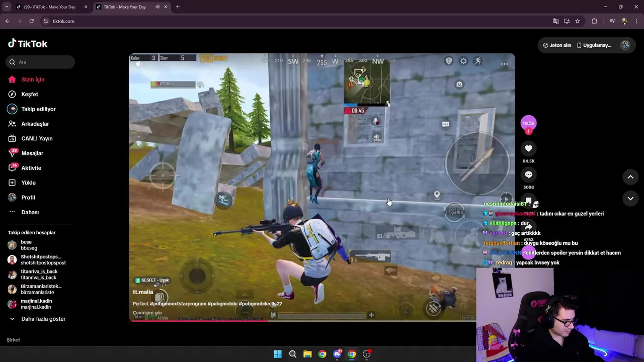
Task: Click the TikTok logo
Action: pyautogui.click(x=28, y=44)
